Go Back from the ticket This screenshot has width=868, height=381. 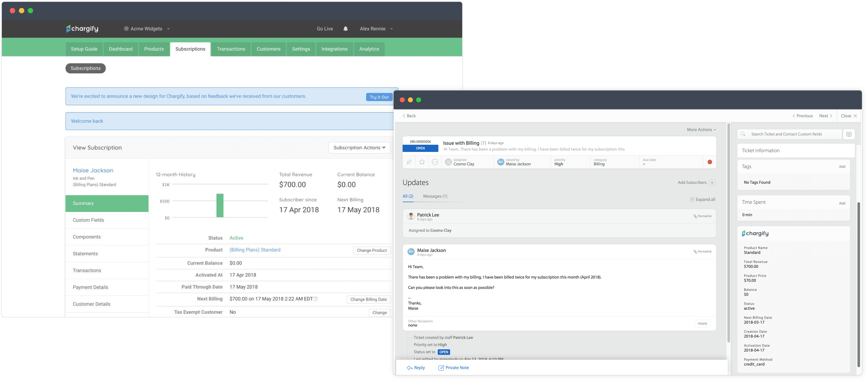tap(409, 116)
